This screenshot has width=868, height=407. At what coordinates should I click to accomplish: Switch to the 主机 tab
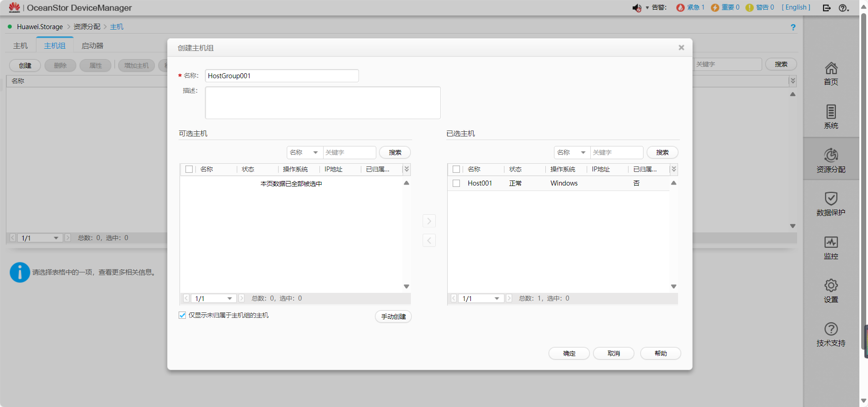[x=20, y=46]
